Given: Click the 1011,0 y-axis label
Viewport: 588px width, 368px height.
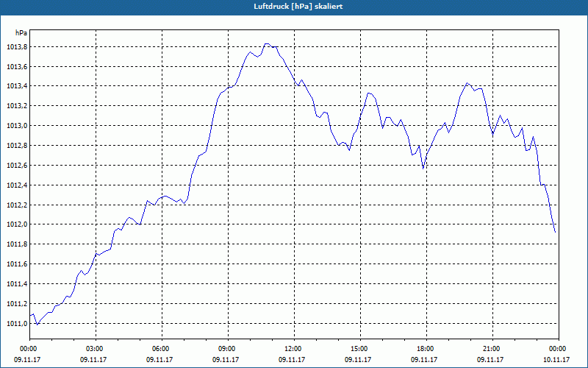Looking at the screenshot, I should click(x=17, y=324).
